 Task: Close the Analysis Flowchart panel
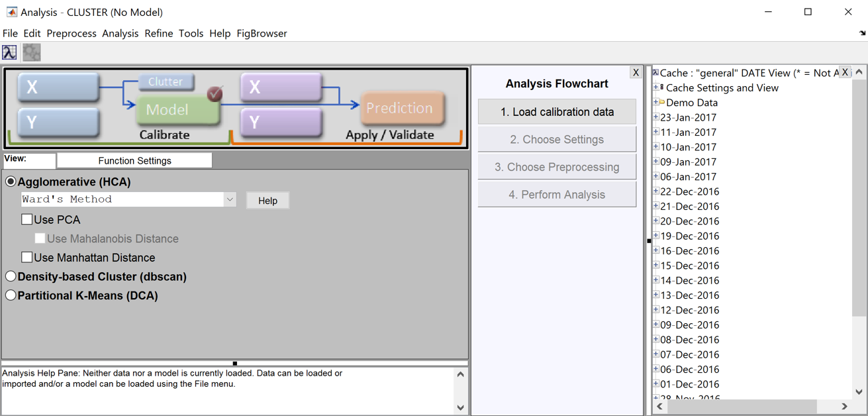coord(636,72)
